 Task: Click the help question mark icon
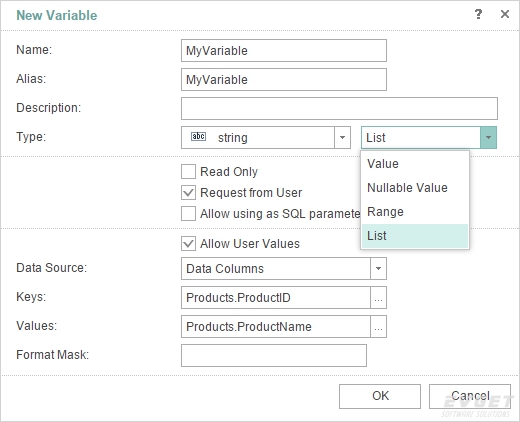click(x=478, y=14)
